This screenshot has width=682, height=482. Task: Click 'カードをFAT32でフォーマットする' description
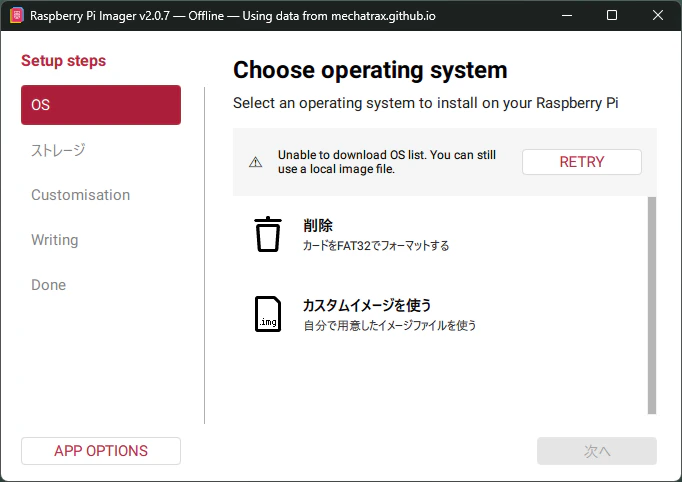point(376,246)
